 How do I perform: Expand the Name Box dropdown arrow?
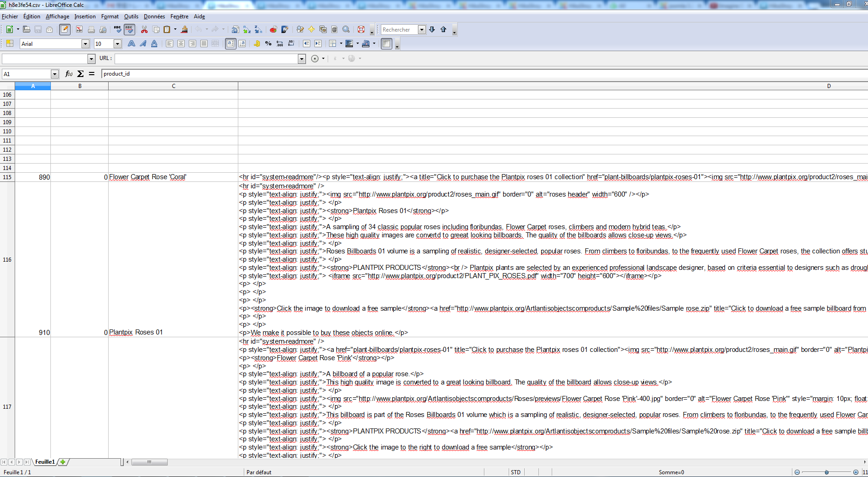pos(55,74)
